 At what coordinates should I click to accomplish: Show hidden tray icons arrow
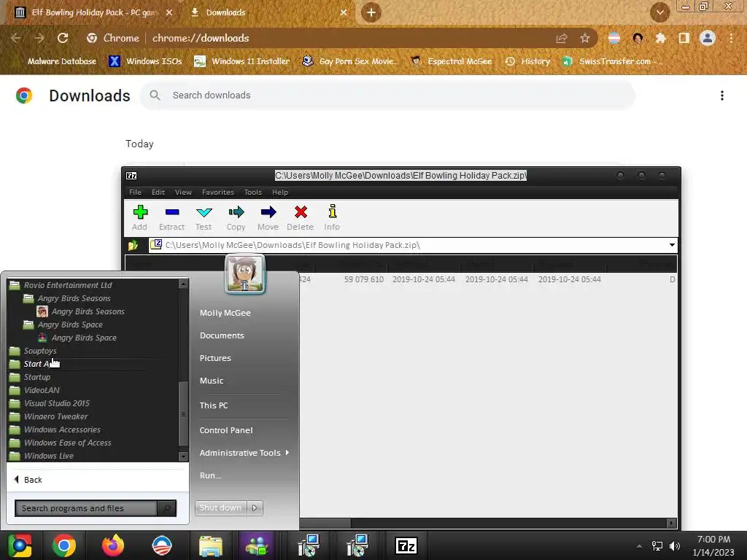pos(639,545)
